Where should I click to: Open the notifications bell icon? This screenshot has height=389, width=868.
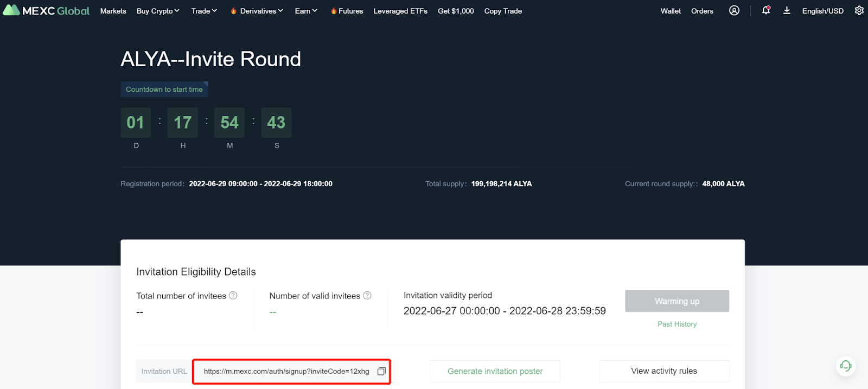[x=766, y=10]
